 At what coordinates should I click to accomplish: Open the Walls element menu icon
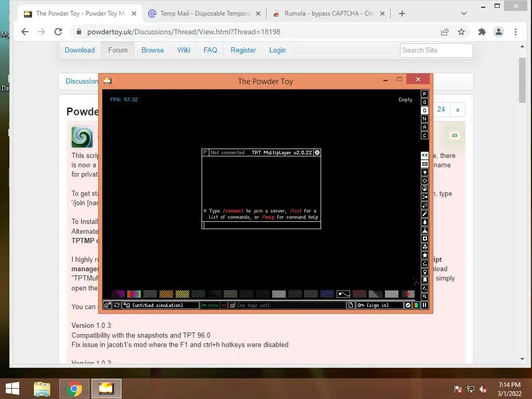coord(424,164)
